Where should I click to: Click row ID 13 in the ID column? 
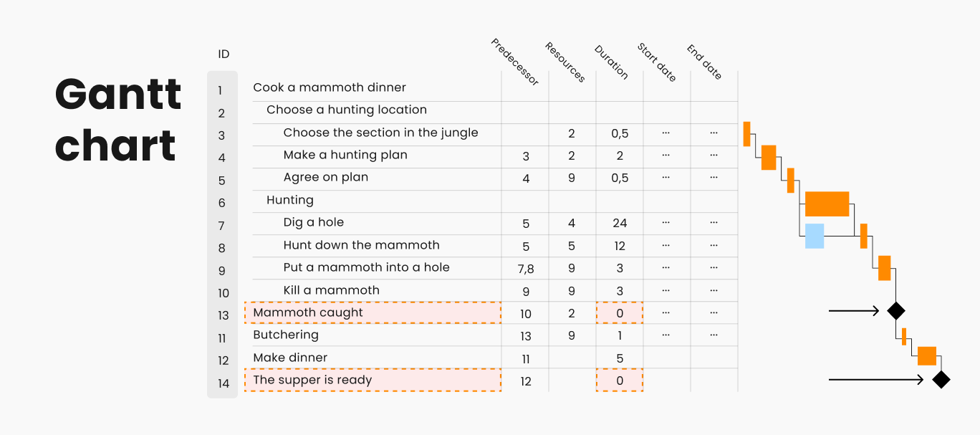point(223,315)
